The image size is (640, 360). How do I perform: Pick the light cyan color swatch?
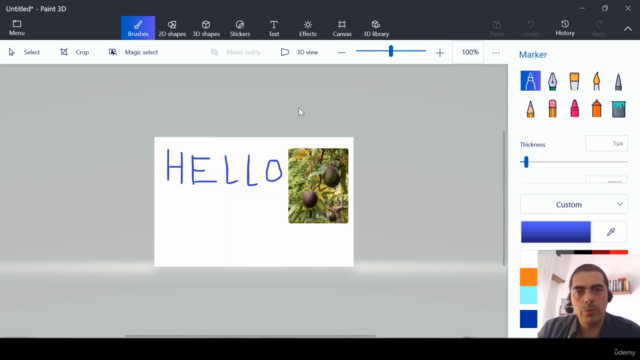coord(529,295)
